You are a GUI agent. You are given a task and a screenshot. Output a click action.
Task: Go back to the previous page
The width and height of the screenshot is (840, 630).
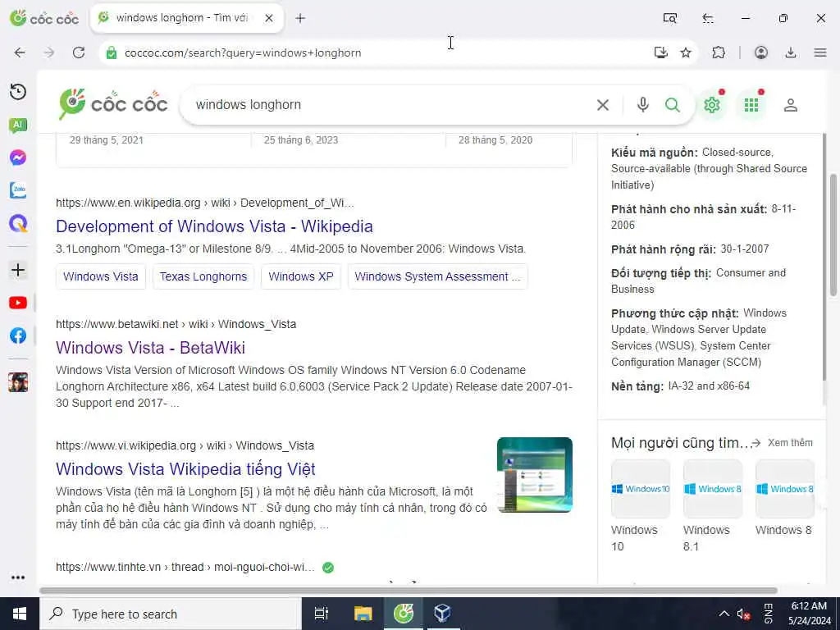[x=20, y=52]
